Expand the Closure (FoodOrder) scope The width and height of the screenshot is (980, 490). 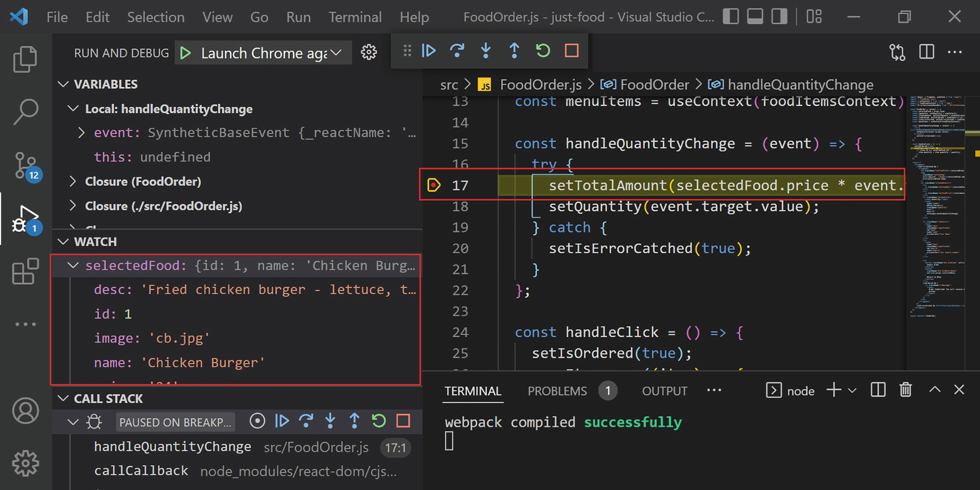coord(73,181)
